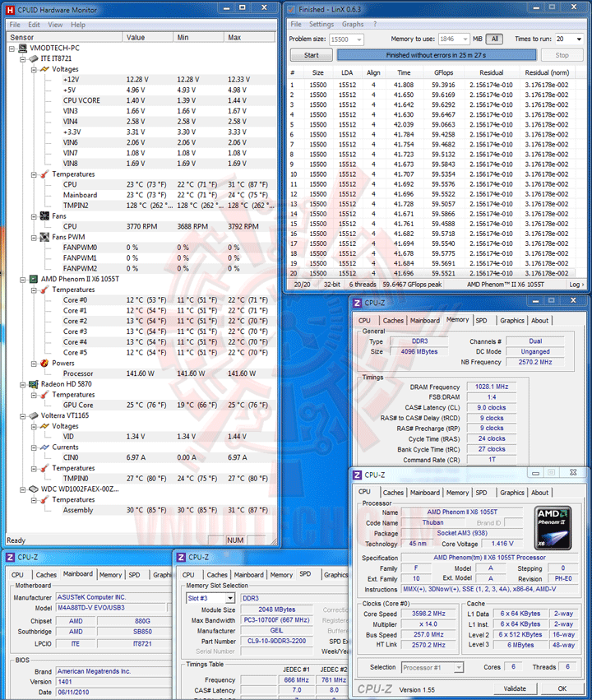
Task: Open the Memory to use dropdown
Action: [465, 39]
